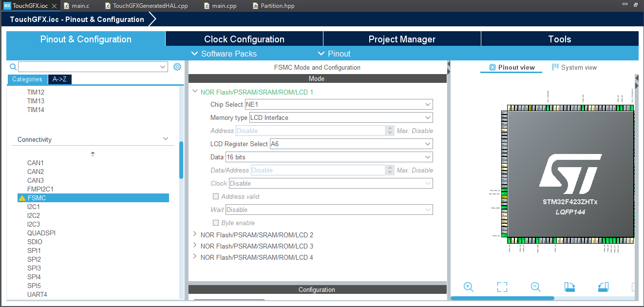The image size is (644, 307).
Task: Rotate the chip package counter-clockwise
Action: [603, 287]
